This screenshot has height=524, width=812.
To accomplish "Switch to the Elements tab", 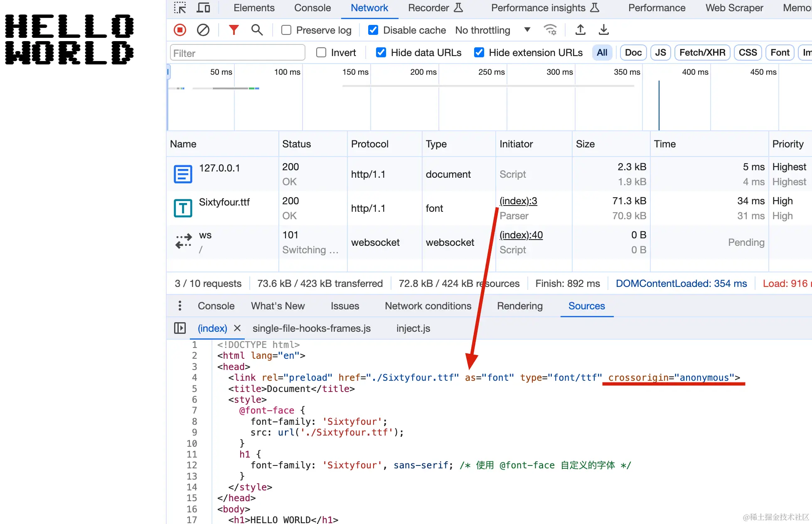I will click(254, 8).
